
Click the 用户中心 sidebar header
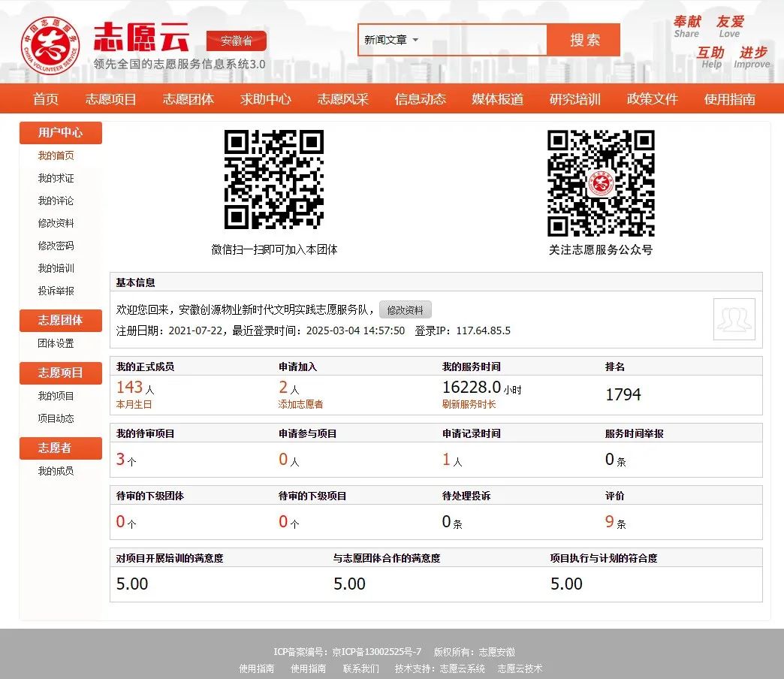(x=61, y=132)
